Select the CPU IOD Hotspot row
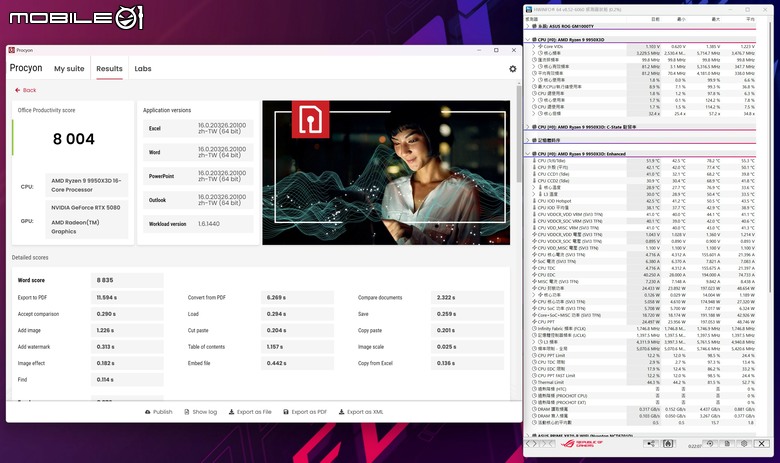Image resolution: width=780 pixels, height=463 pixels. (643, 201)
